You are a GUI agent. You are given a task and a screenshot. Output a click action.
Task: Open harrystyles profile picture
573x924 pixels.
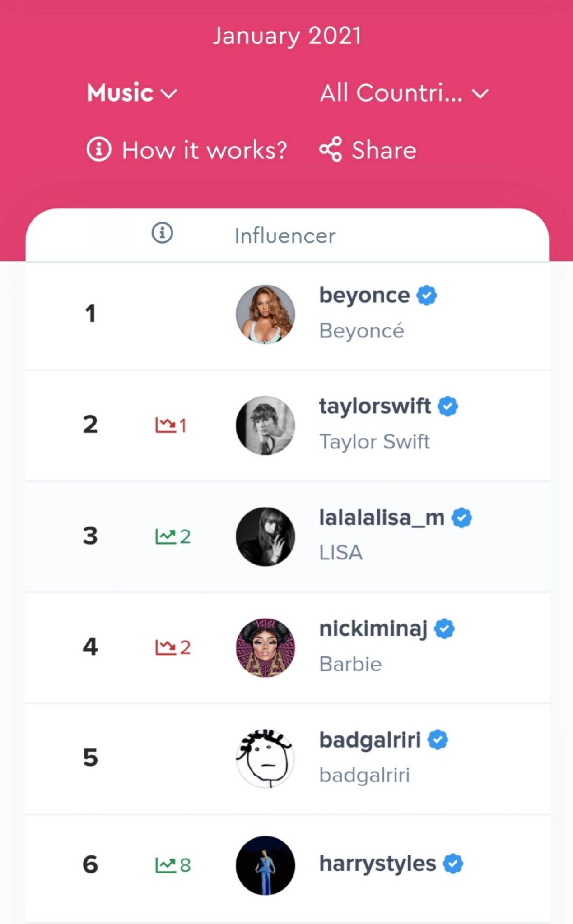click(x=266, y=865)
